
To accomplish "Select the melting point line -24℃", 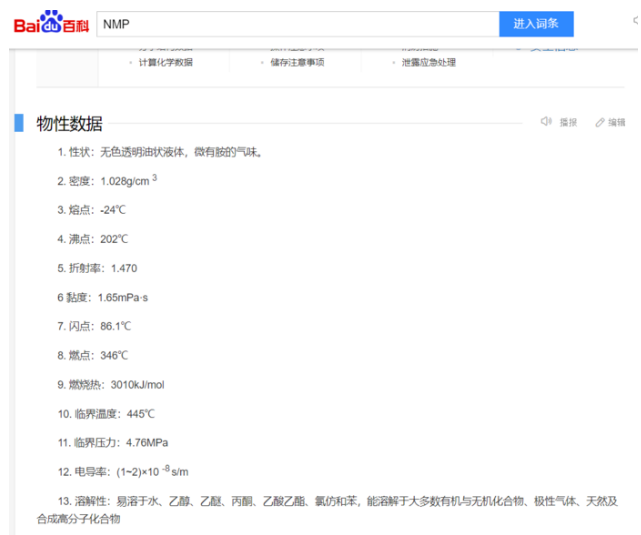I will (x=92, y=210).
